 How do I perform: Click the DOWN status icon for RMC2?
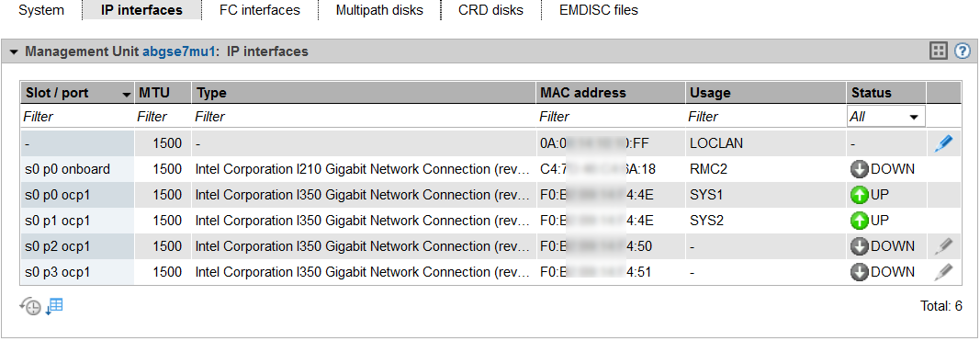860,169
